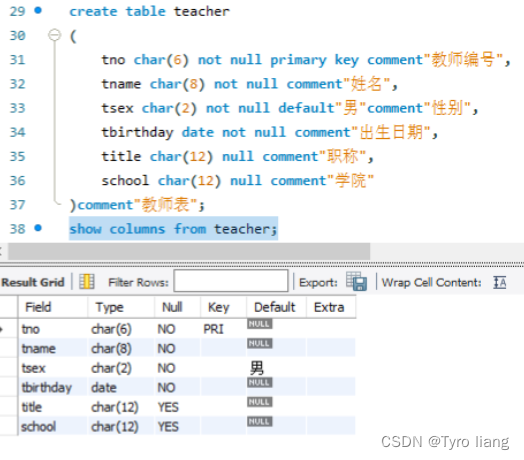Select the 'tsex' field cell

53,368
